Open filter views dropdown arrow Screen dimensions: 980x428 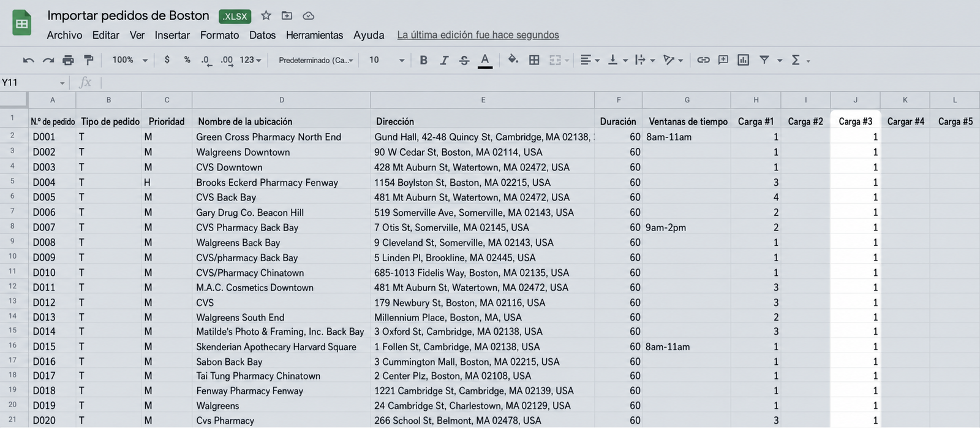point(780,61)
